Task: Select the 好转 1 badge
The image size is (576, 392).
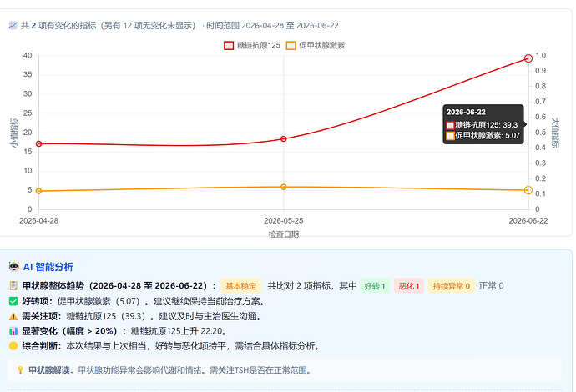Action: 375,286
